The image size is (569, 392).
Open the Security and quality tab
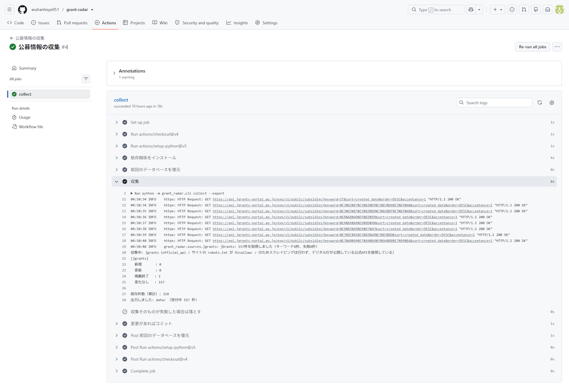196,23
